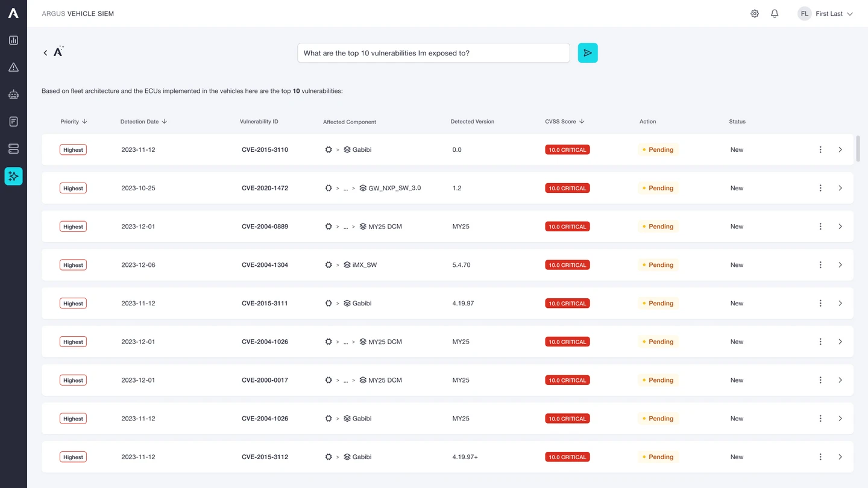Image resolution: width=868 pixels, height=488 pixels.
Task: Expand details of CVE-2000-0017 row
Action: (x=840, y=380)
